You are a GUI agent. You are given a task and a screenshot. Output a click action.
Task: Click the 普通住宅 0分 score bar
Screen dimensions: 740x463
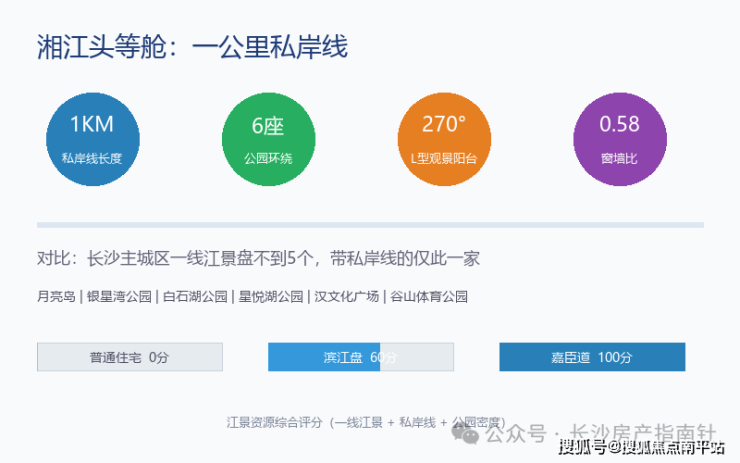point(130,357)
